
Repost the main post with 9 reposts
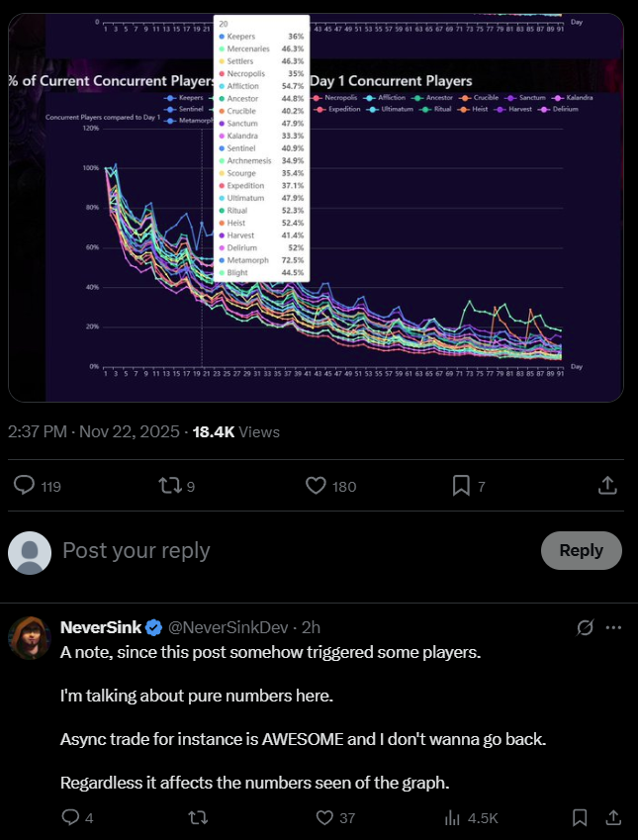[x=170, y=486]
